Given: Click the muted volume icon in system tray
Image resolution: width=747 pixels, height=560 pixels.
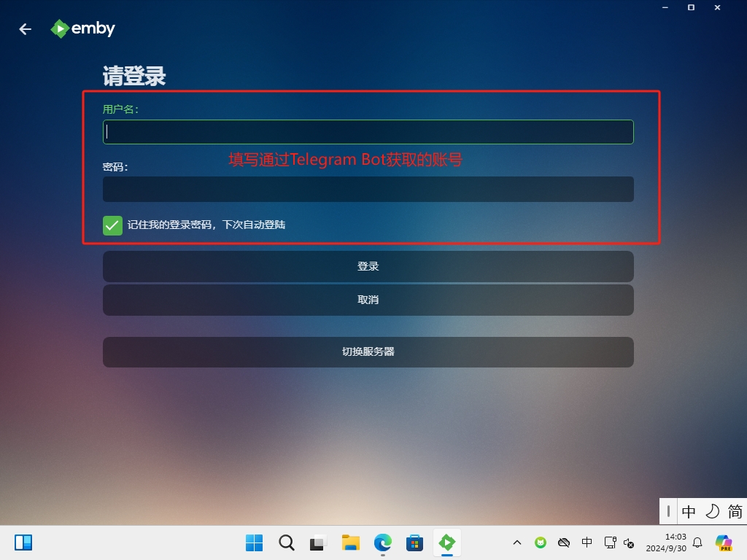Looking at the screenshot, I should 629,542.
